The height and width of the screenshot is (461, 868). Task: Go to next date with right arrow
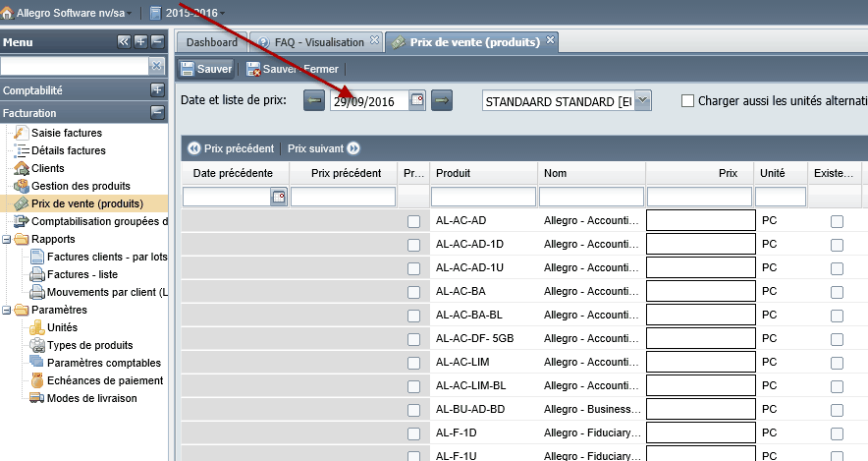click(x=442, y=101)
